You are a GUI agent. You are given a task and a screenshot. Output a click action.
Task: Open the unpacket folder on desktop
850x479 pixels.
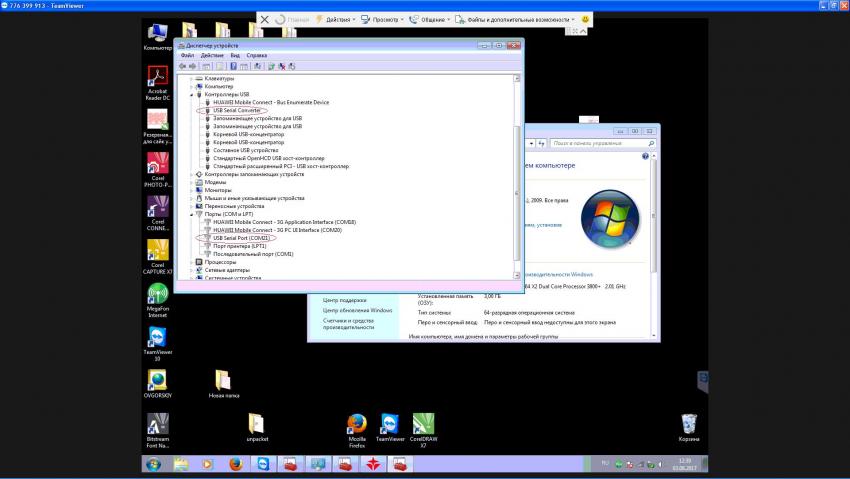[x=256, y=424]
